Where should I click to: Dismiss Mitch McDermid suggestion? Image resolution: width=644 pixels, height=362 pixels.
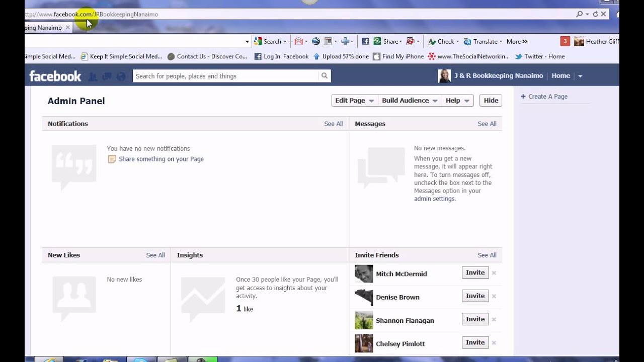[494, 273]
